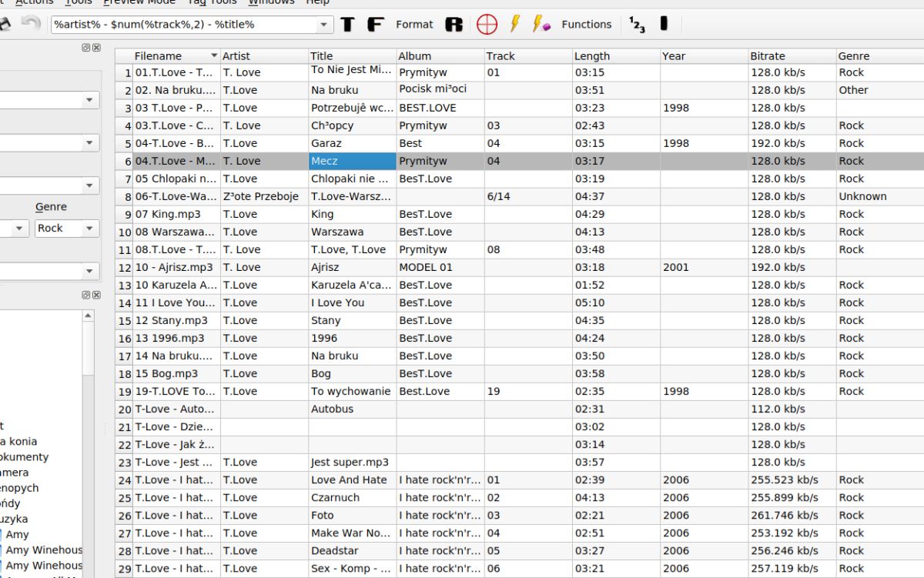
Task: Open the tag pattern dropdown arrow
Action: pos(324,25)
